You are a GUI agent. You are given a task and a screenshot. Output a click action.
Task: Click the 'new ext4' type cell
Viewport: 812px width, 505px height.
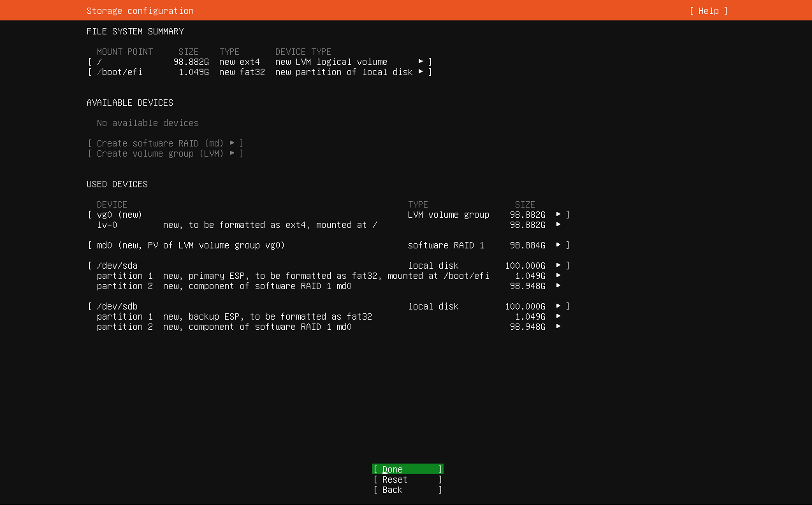(240, 62)
